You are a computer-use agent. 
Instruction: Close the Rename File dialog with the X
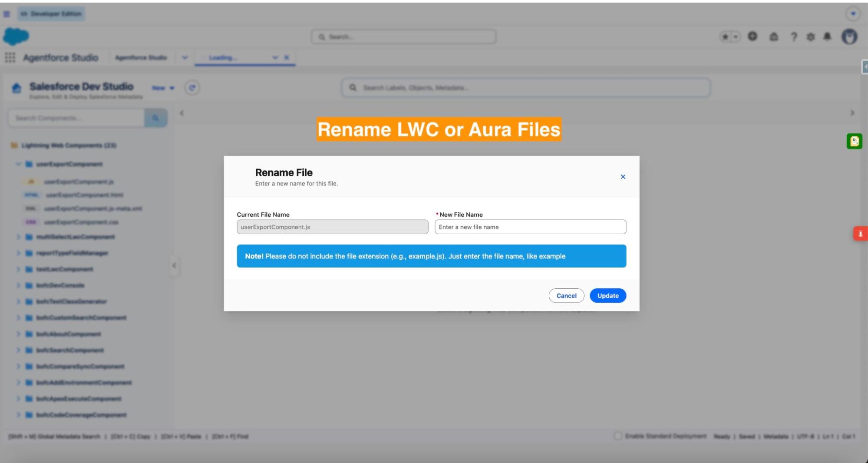pyautogui.click(x=623, y=177)
